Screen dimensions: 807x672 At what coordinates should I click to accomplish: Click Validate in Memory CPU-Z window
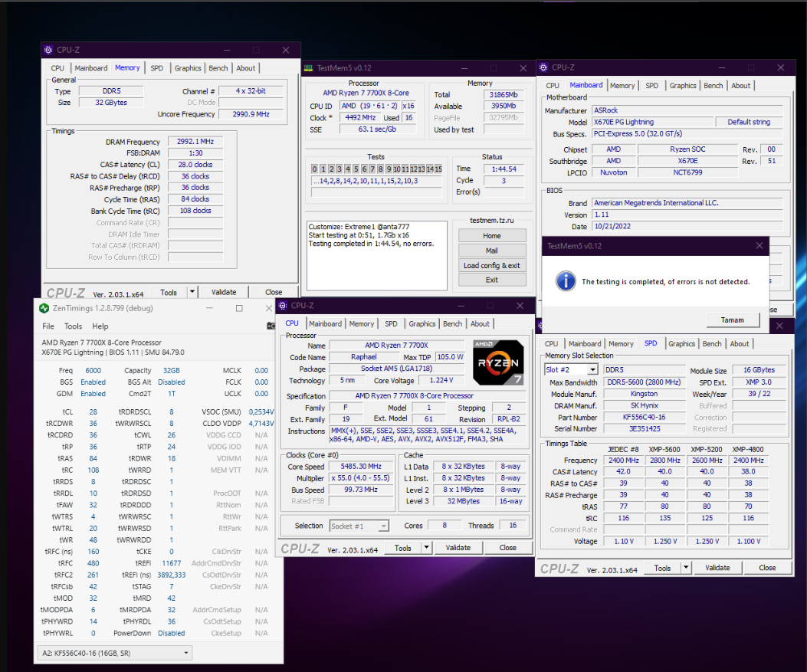pyautogui.click(x=224, y=292)
